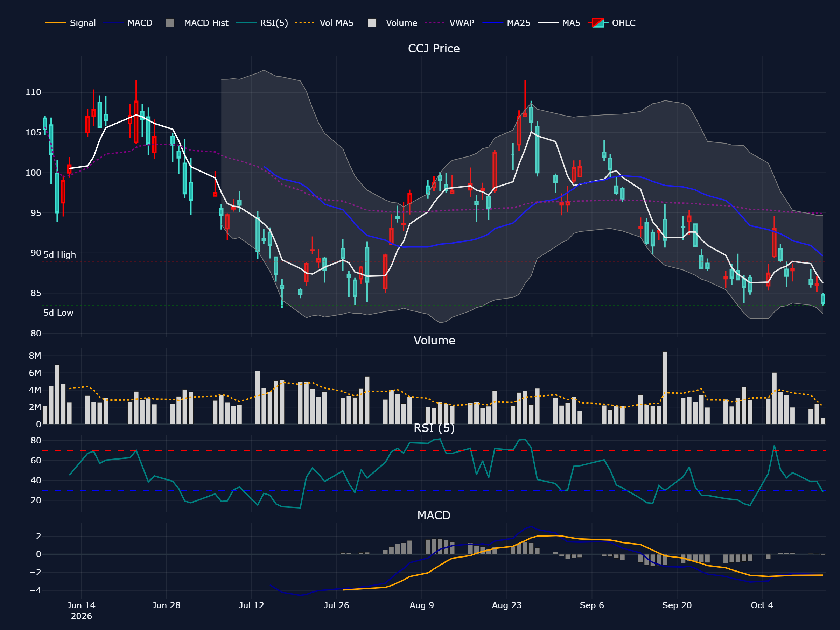Viewport: 840px width, 630px height.
Task: Toggle RSI(5) series in legend
Action: coord(262,23)
